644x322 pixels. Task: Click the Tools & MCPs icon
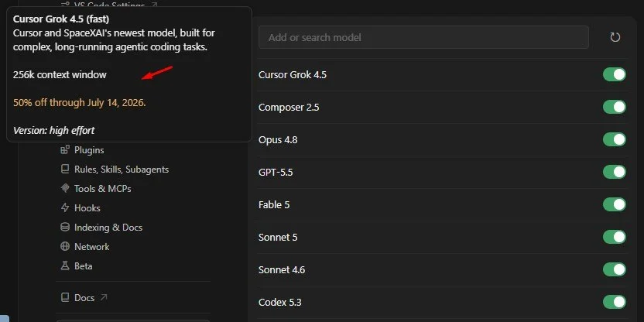[x=65, y=189]
